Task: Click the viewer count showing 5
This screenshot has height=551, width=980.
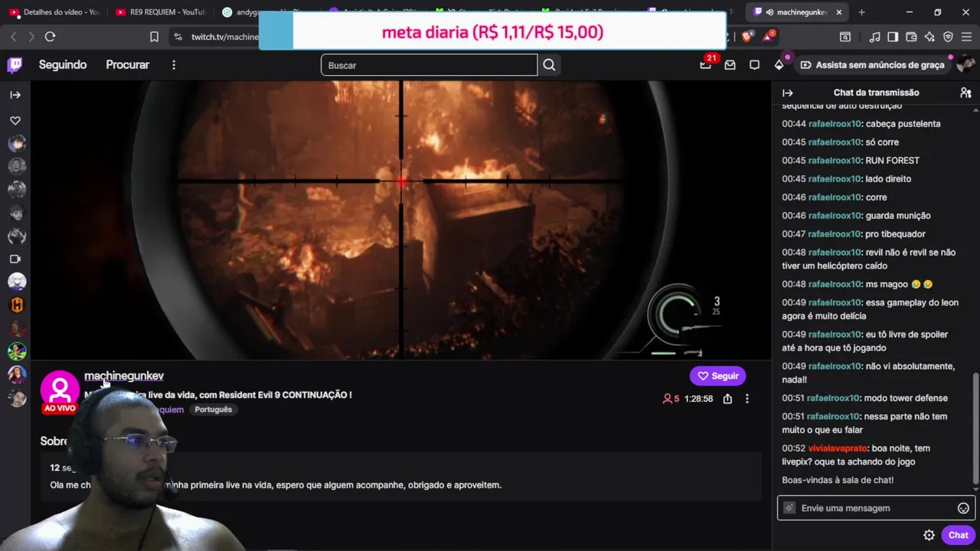Action: tap(671, 399)
